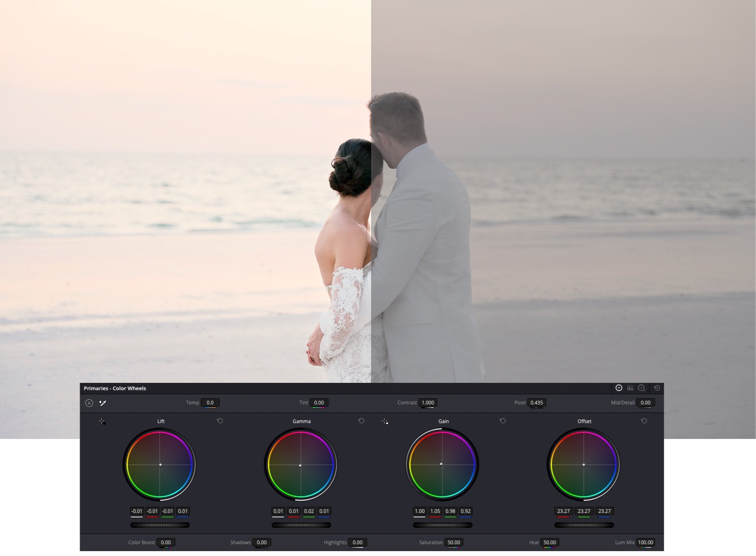Viewport: 756px width, 556px height.
Task: Click the Primaries - Color Wheels title
Action: (115, 389)
